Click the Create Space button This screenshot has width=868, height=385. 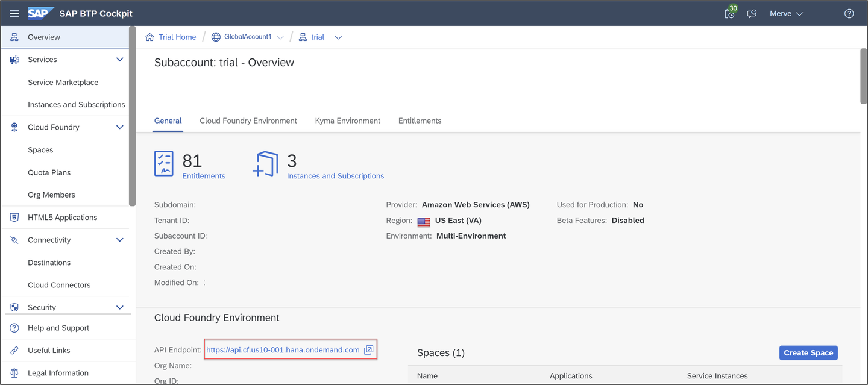[x=808, y=352]
